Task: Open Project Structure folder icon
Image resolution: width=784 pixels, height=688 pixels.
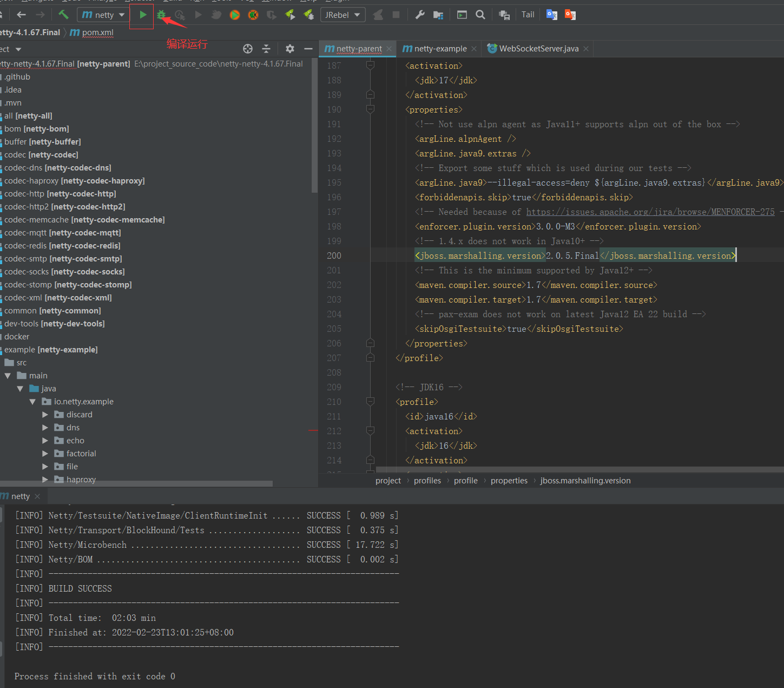Action: (x=438, y=15)
